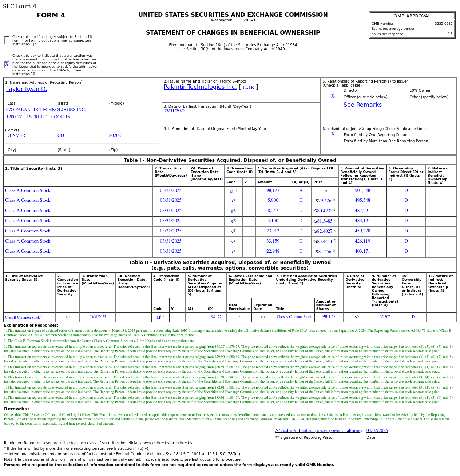Click the price $79.426 cell
This screenshot has height=476, width=460.
point(325,201)
